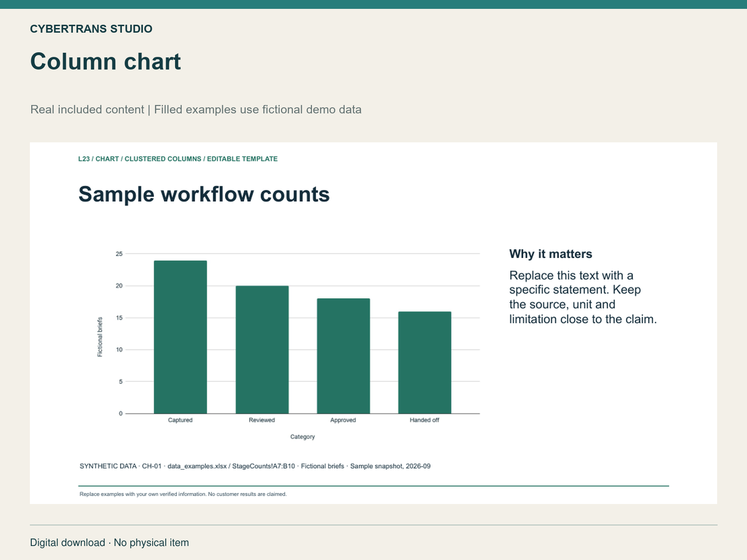The width and height of the screenshot is (747, 560).
Task: Select the 'Column chart' page heading
Action: click(x=106, y=62)
